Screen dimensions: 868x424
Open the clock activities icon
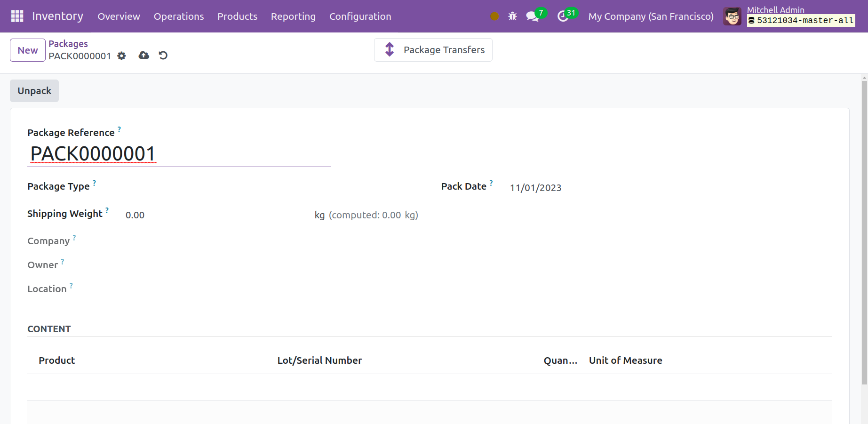tap(563, 16)
